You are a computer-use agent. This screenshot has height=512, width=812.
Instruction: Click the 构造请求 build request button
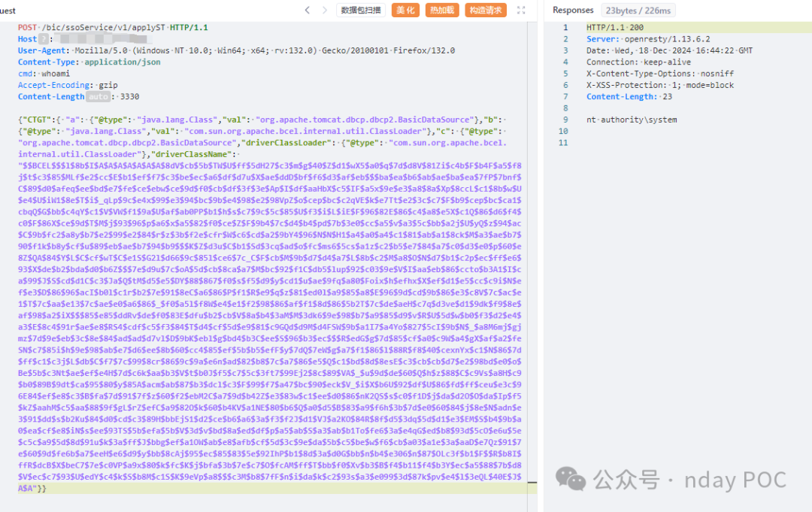point(486,10)
